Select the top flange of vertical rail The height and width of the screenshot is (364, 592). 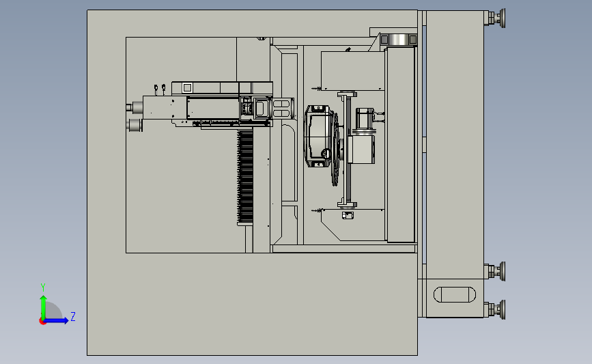click(348, 94)
